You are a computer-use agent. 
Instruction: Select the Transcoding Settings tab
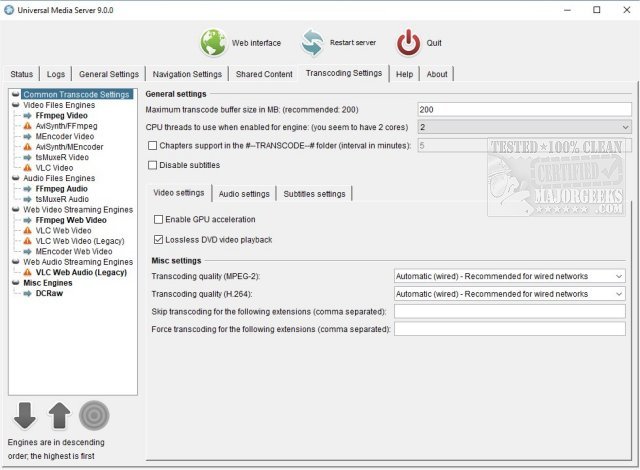pyautogui.click(x=344, y=73)
